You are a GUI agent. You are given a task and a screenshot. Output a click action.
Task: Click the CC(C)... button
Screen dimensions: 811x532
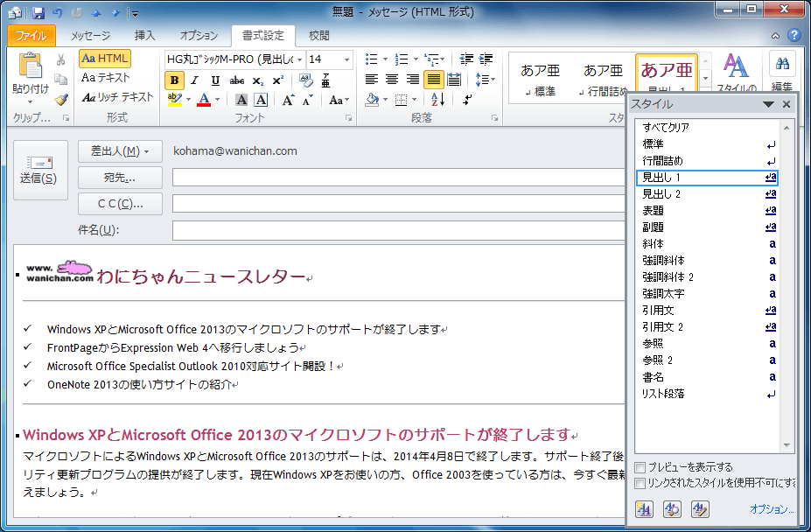point(120,204)
